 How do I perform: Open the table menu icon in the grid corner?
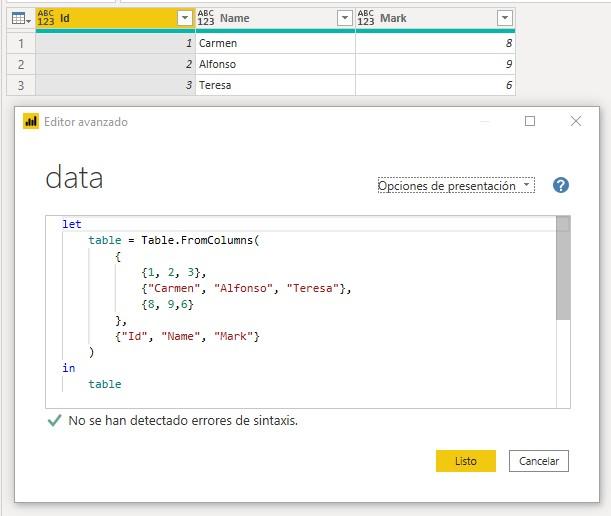(x=18, y=18)
